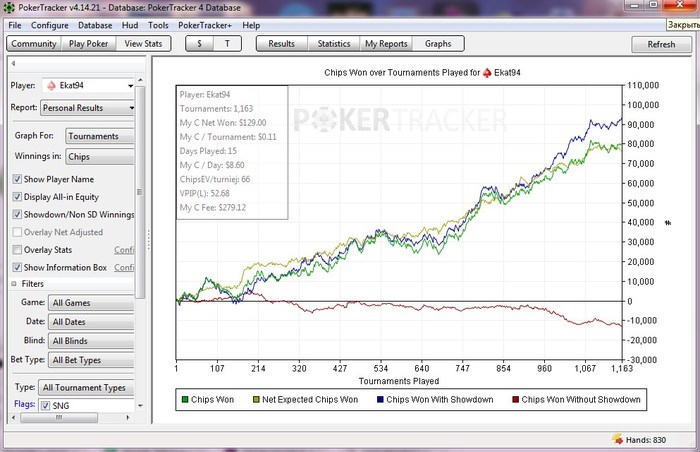
Task: Open the Help menu
Action: (251, 25)
